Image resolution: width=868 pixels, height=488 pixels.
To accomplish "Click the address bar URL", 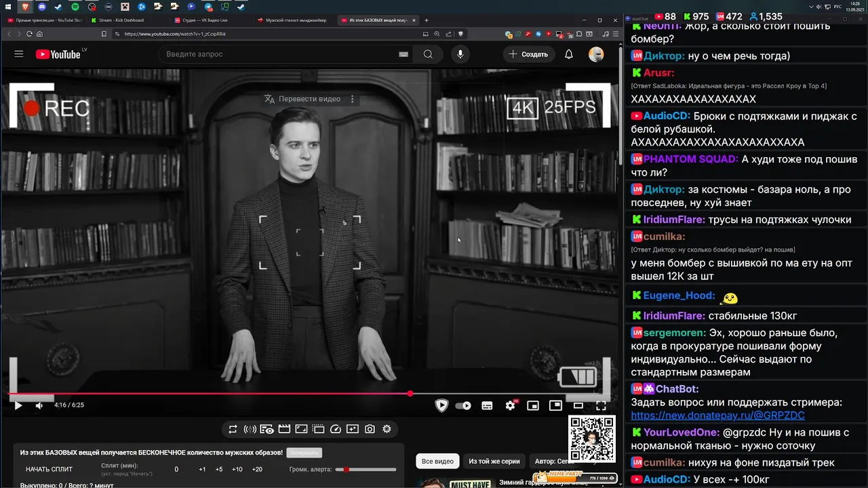I will coord(175,34).
